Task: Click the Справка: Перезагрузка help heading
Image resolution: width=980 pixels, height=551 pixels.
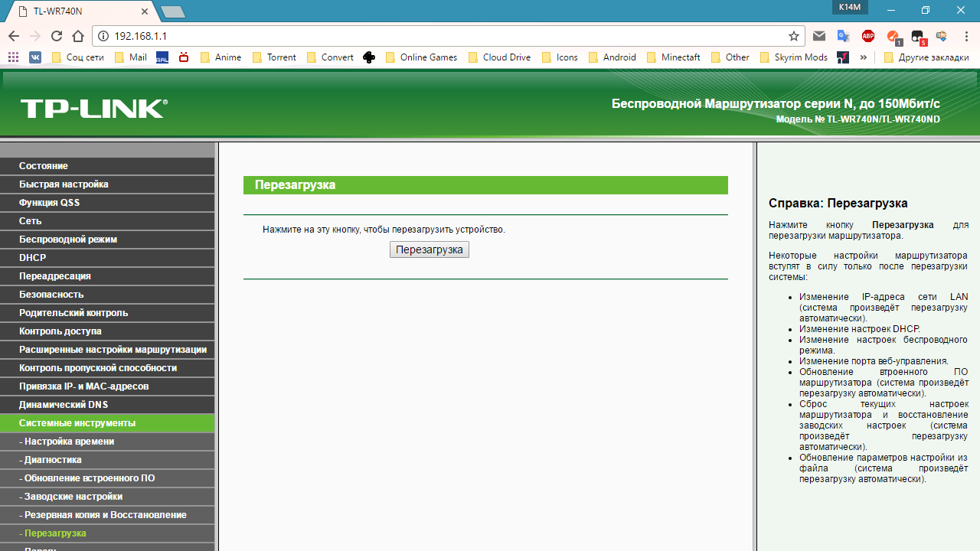Action: click(x=838, y=204)
